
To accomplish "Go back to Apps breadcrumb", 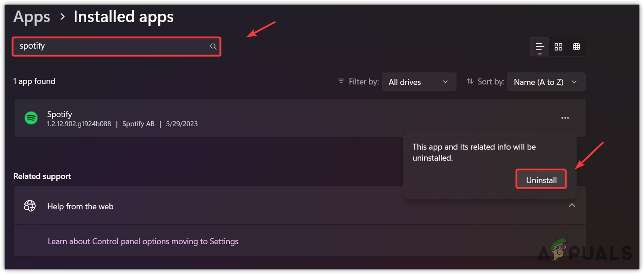I will pyautogui.click(x=32, y=17).
